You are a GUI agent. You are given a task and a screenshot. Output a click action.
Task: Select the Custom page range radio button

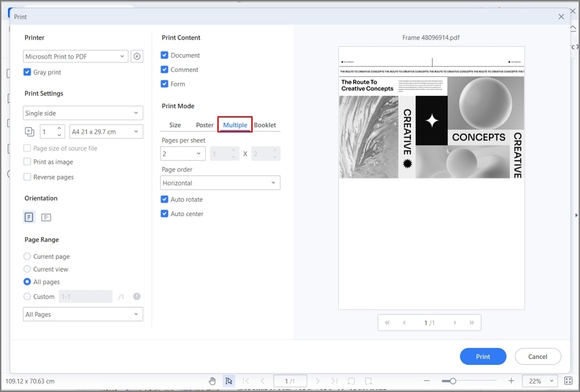[27, 296]
